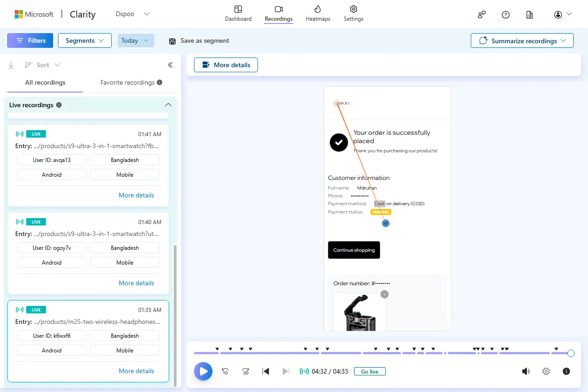Select the All recordings tab
The image size is (588, 392).
pos(45,83)
